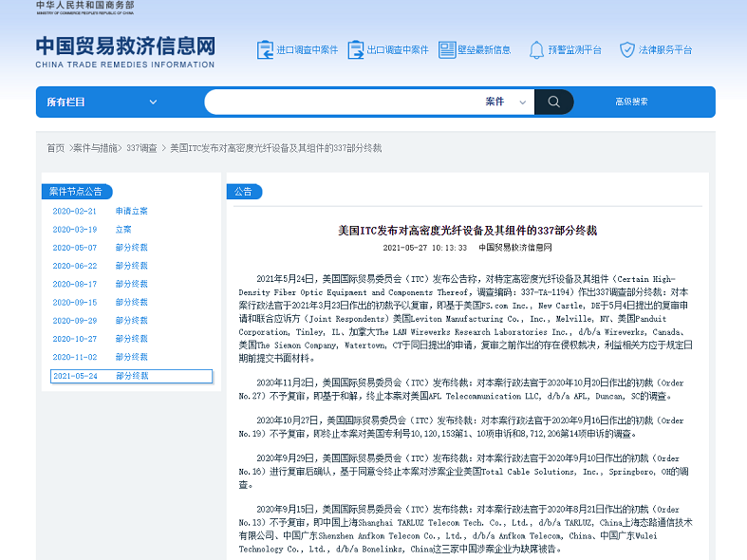Open the import investigation cases icon
Screen dimensions: 747x560
(x=265, y=50)
